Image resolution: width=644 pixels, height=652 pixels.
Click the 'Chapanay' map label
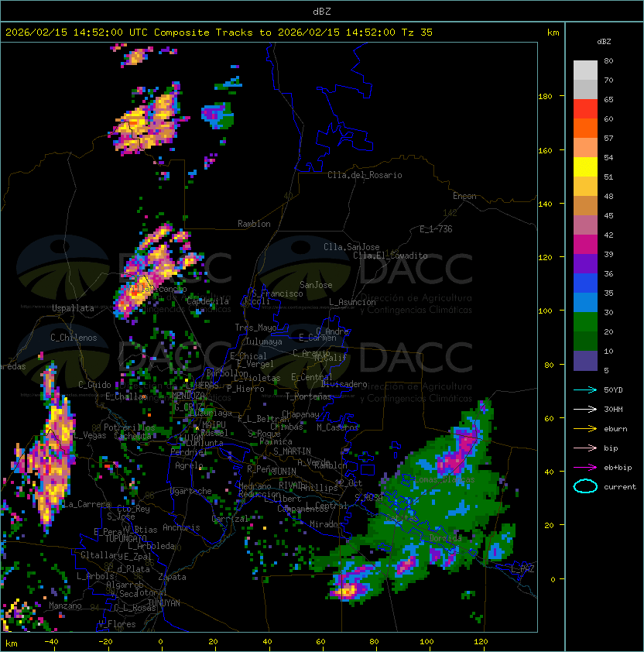coord(300,414)
